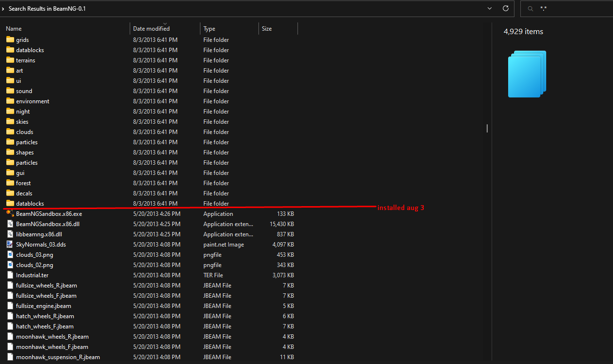
Task: Click the Search Results in BeamNG-0.1 breadcrumb
Action: coord(47,9)
